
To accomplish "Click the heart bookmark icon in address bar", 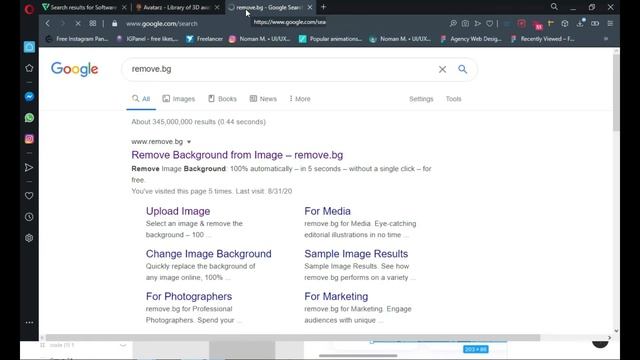I will (x=489, y=24).
